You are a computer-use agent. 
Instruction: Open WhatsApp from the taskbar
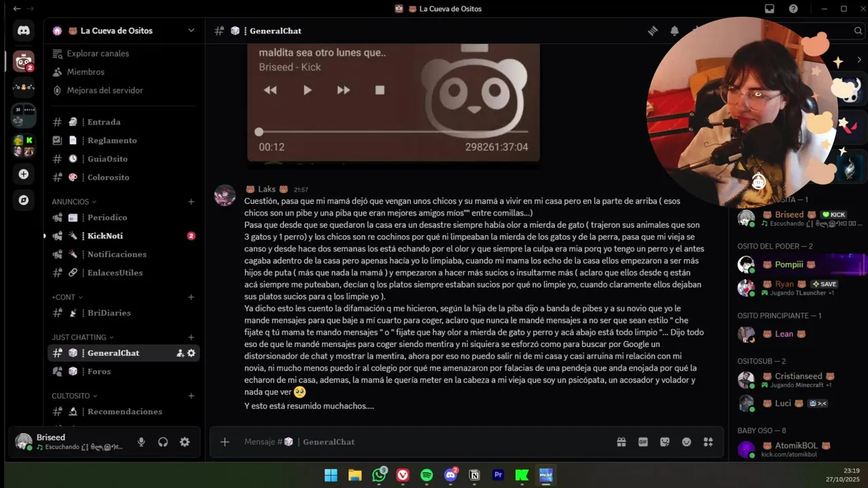[x=379, y=475]
